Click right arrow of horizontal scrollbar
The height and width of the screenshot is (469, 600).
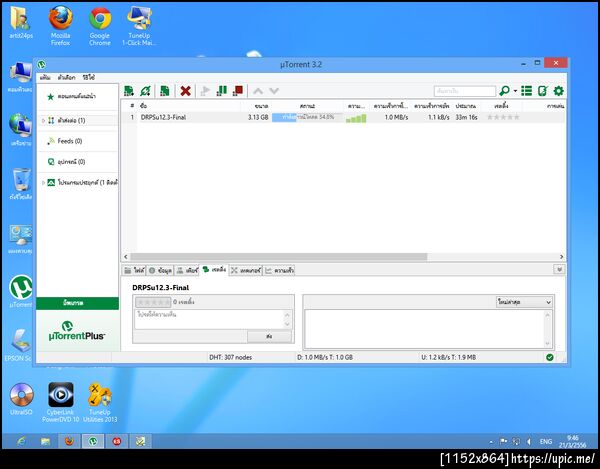click(561, 257)
